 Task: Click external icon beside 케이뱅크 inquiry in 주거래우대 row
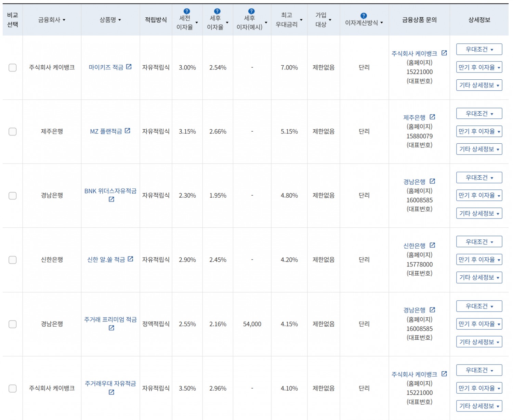444,374
